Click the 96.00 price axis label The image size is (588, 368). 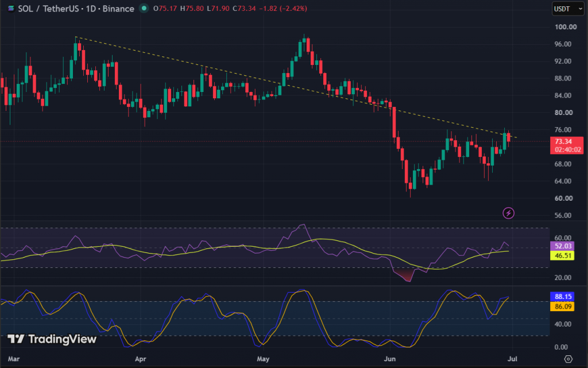[x=563, y=44]
